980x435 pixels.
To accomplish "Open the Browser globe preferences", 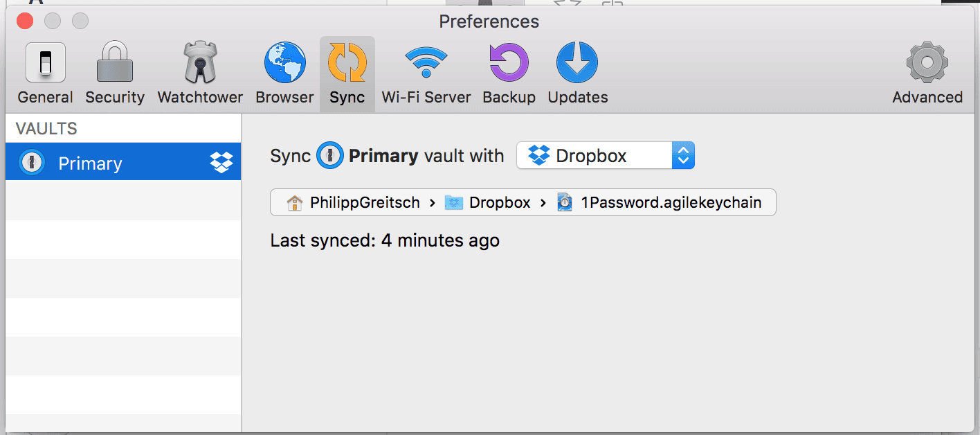I will pos(284,63).
